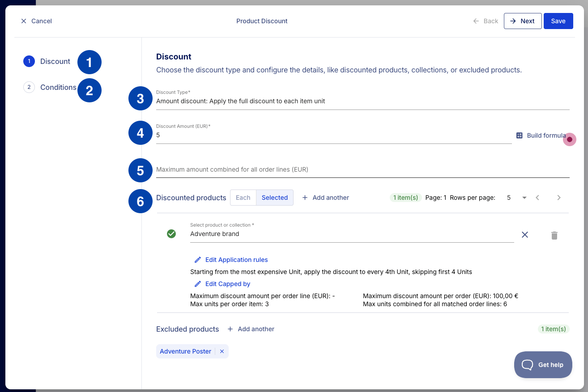
Task: Open the Get help chat widget
Action: tap(543, 365)
